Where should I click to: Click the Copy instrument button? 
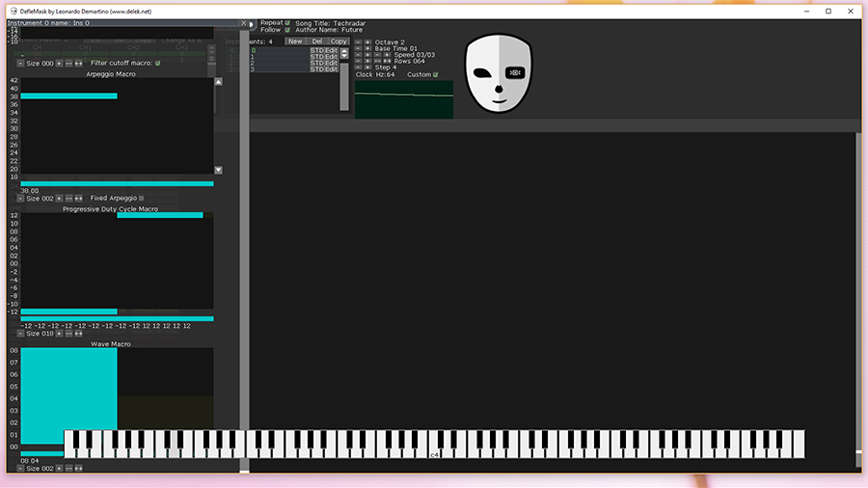(x=339, y=41)
